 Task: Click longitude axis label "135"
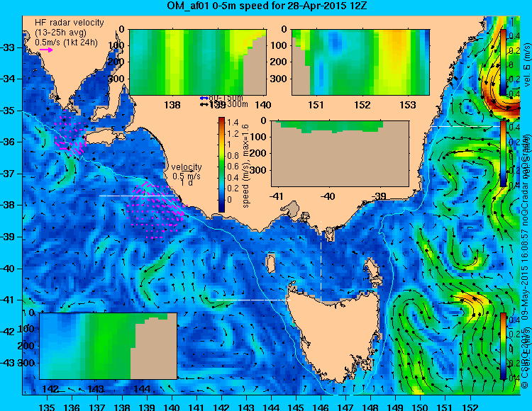[47, 407]
